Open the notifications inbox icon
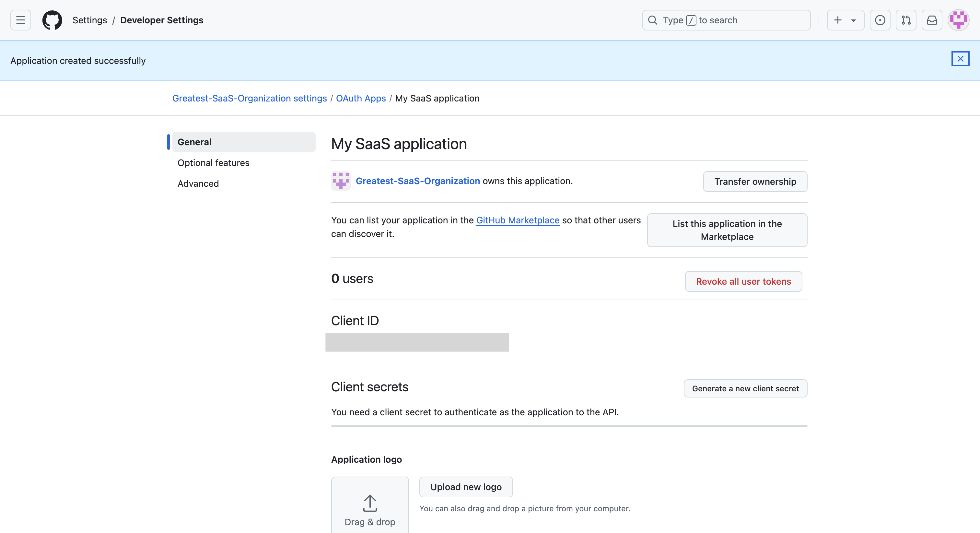Viewport: 980px width, 533px height. [932, 20]
